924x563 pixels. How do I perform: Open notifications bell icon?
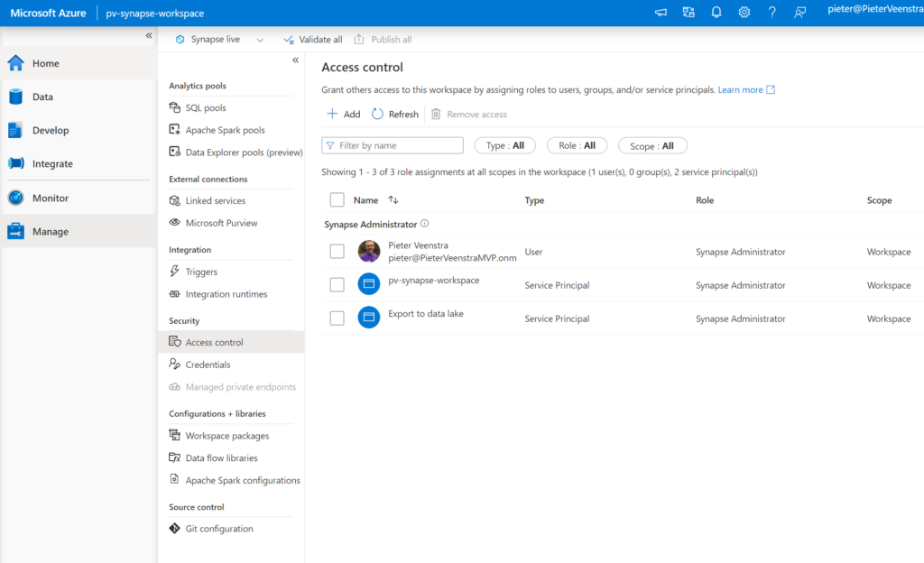click(x=716, y=13)
